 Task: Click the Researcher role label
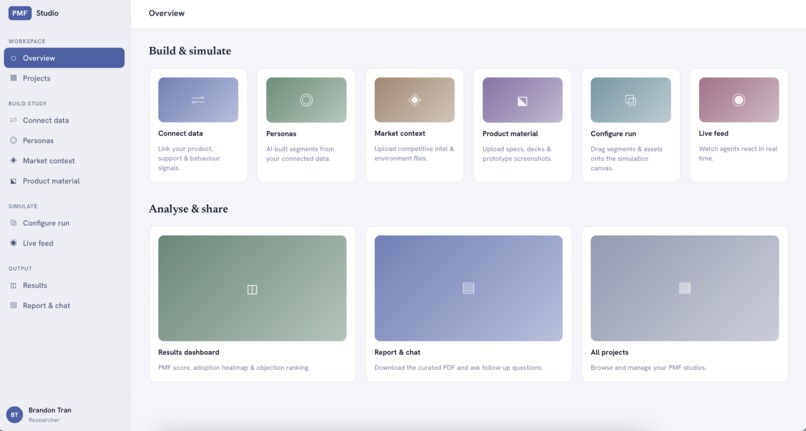pyautogui.click(x=44, y=420)
